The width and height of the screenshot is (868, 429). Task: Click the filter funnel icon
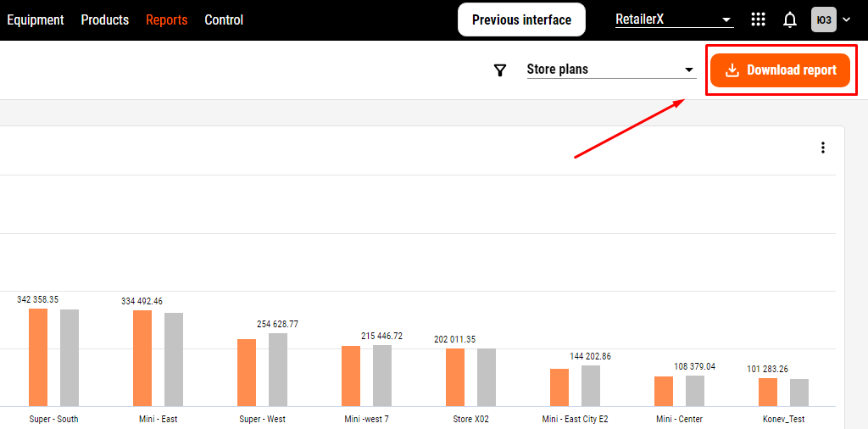500,70
